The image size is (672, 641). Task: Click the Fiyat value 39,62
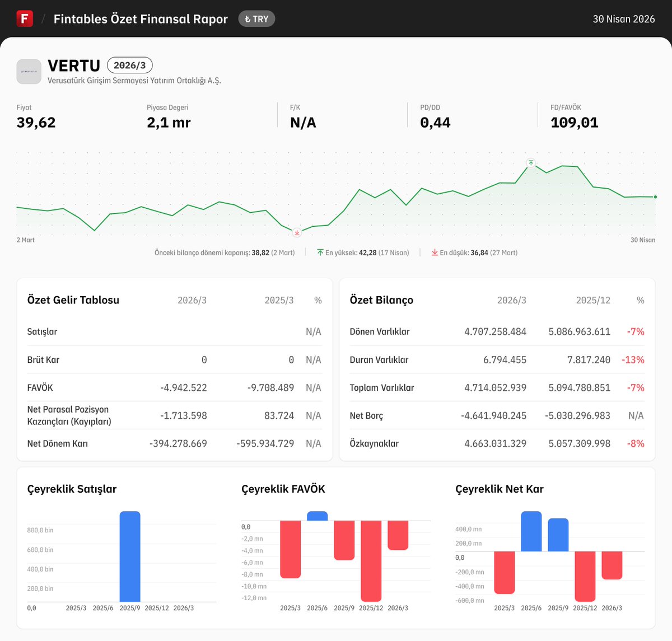[36, 123]
